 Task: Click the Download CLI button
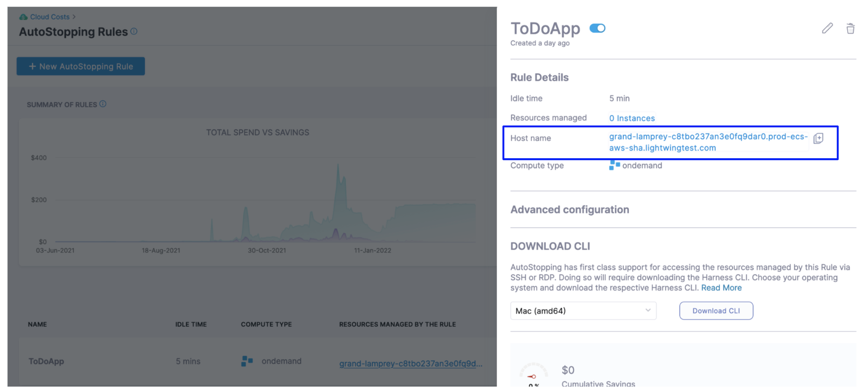point(716,311)
